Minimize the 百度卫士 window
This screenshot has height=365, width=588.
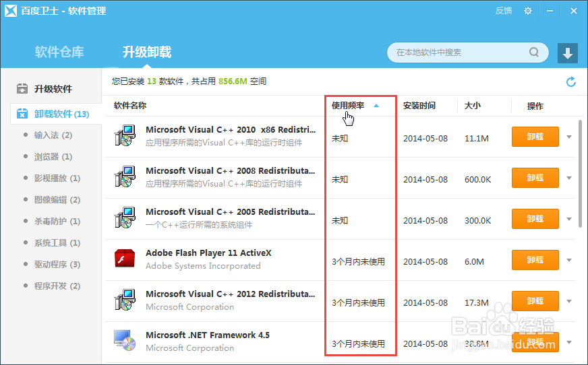pyautogui.click(x=550, y=11)
